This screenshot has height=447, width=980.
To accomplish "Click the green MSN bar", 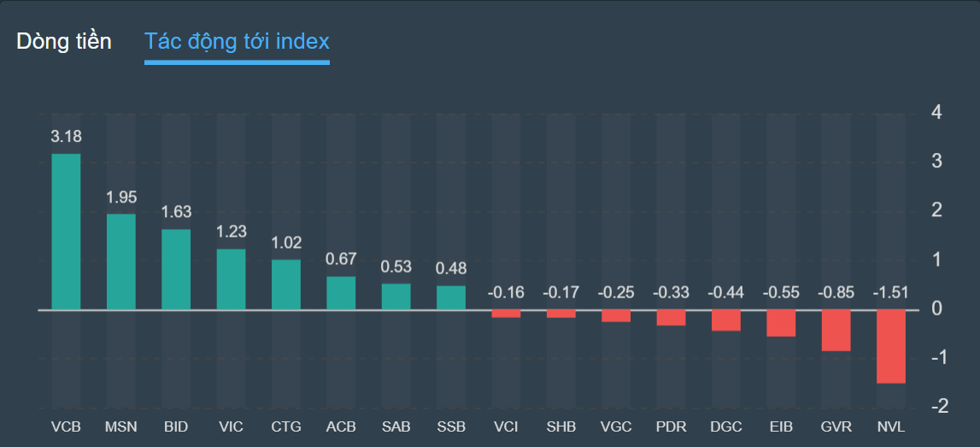I will click(x=120, y=261).
